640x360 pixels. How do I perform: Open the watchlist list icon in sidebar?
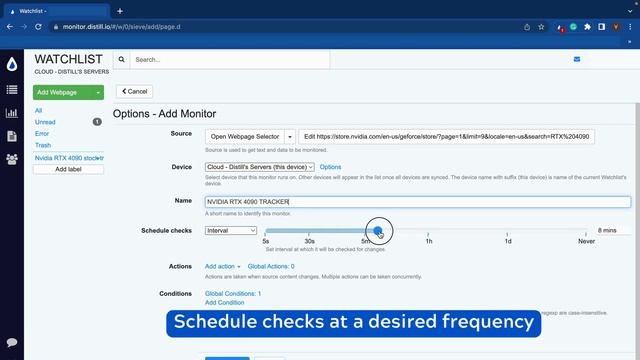coord(12,89)
